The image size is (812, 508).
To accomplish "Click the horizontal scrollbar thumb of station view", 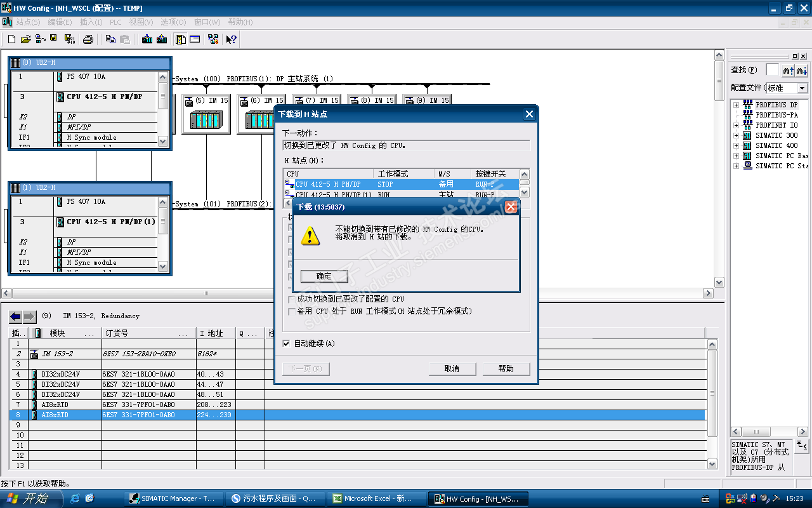I will tap(206, 293).
